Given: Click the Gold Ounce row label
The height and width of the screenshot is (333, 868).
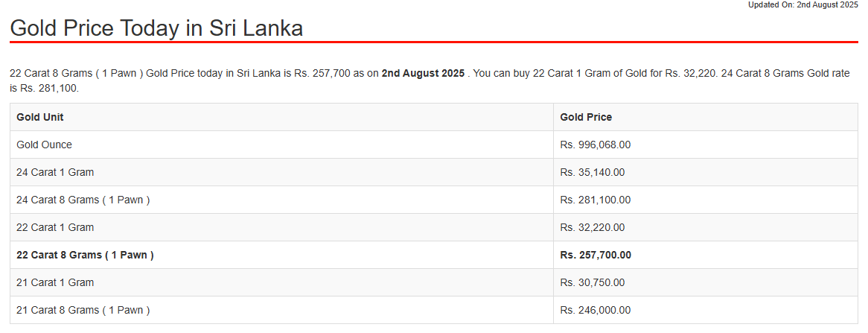Looking at the screenshot, I should coord(44,145).
